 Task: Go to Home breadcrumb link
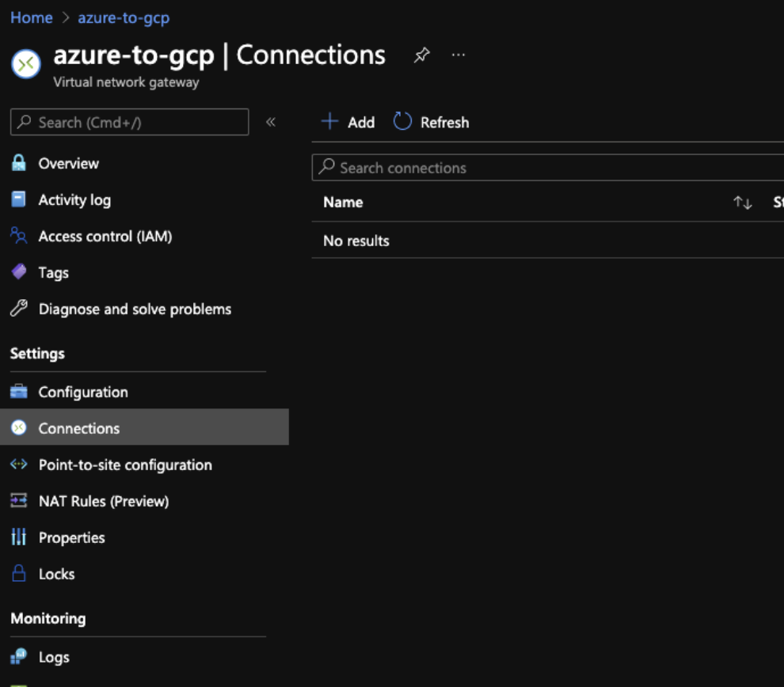[x=32, y=17]
